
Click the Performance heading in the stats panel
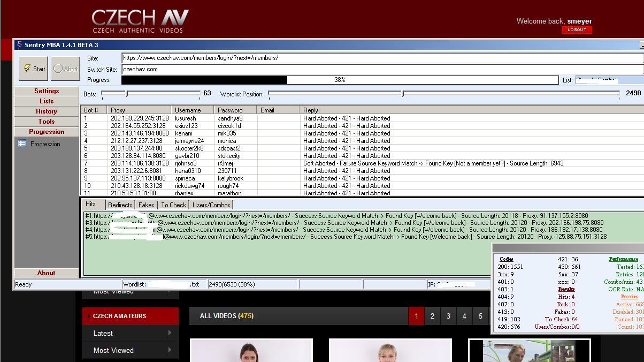pos(624,259)
